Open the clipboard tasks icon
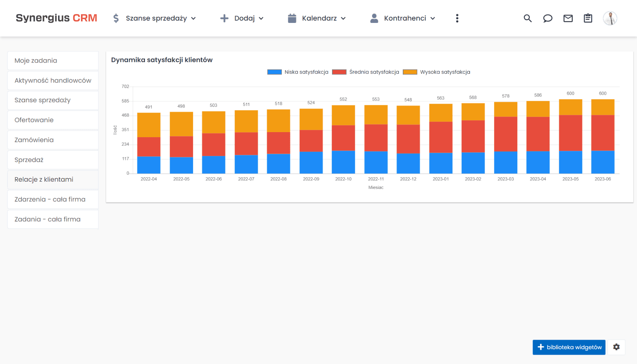This screenshot has width=637, height=364. click(x=588, y=18)
